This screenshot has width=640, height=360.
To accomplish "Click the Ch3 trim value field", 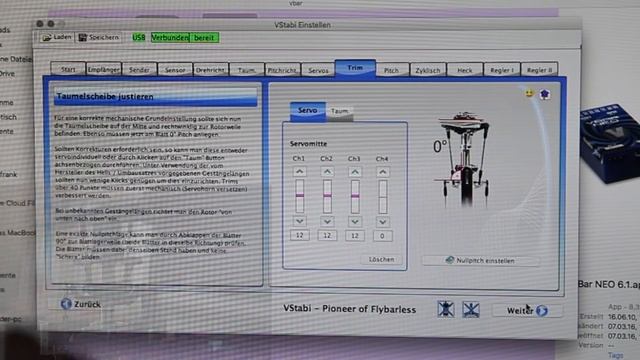I will pyautogui.click(x=355, y=236).
